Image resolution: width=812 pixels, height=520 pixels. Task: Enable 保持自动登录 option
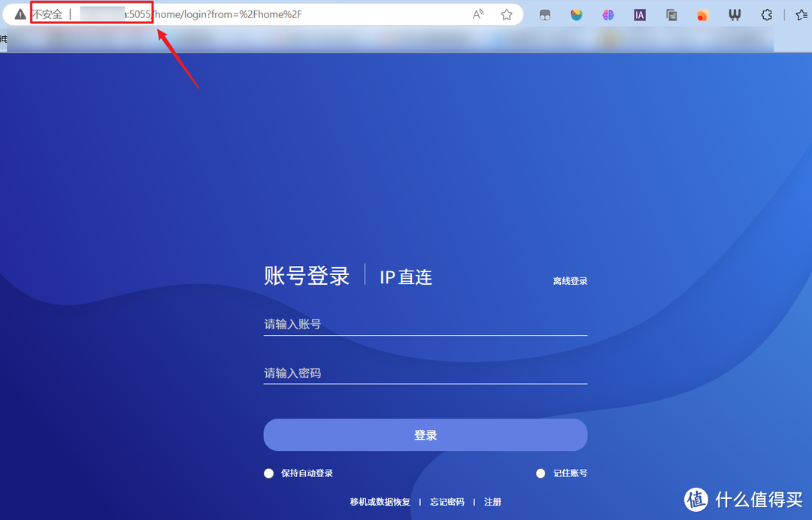click(268, 473)
